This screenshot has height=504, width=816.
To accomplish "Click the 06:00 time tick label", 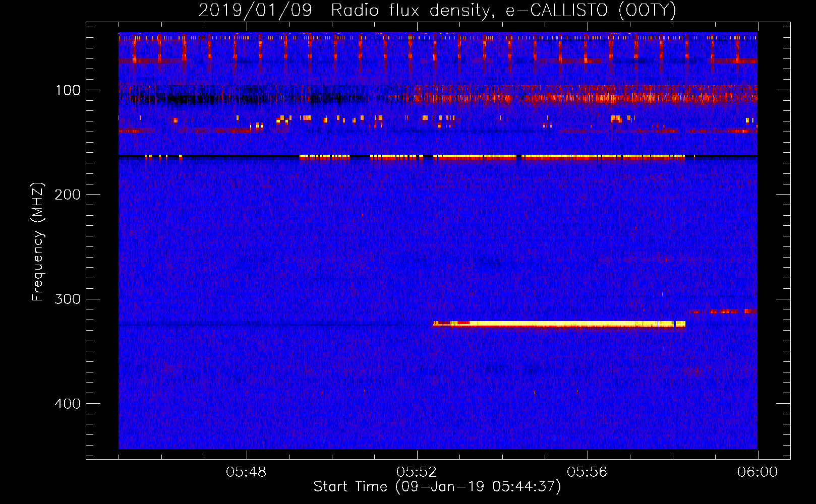I will pos(757,472).
